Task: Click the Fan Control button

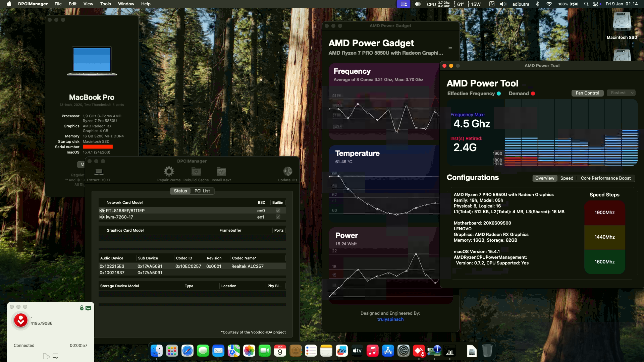Action: (x=587, y=93)
